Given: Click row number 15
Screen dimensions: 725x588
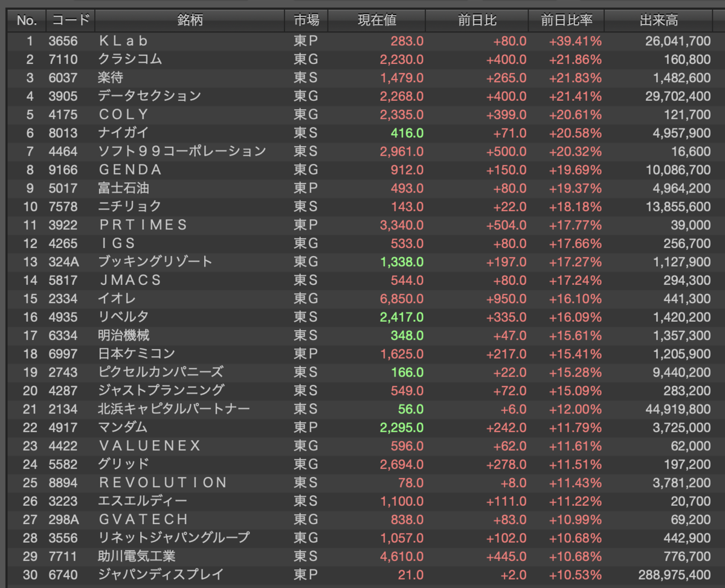Looking at the screenshot, I should pyautogui.click(x=30, y=299).
